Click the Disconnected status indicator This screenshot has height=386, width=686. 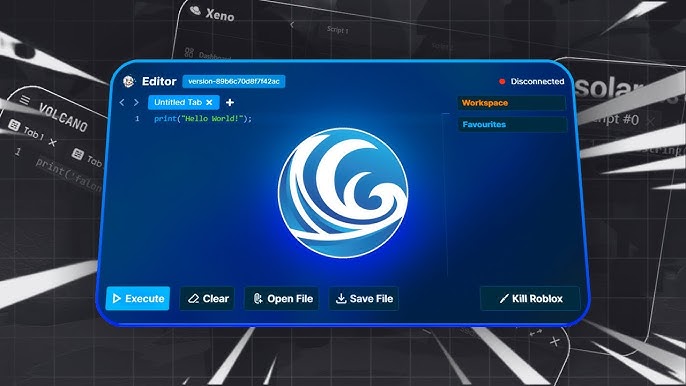pyautogui.click(x=532, y=81)
